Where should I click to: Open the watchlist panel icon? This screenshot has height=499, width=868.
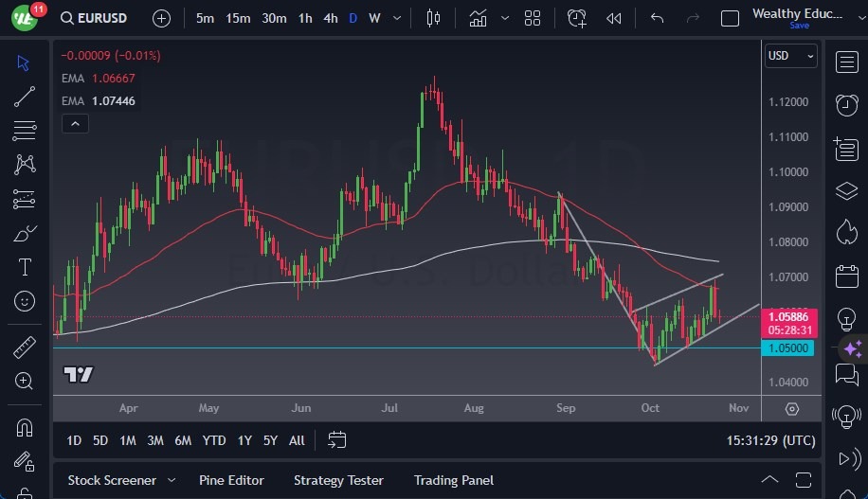tap(847, 62)
